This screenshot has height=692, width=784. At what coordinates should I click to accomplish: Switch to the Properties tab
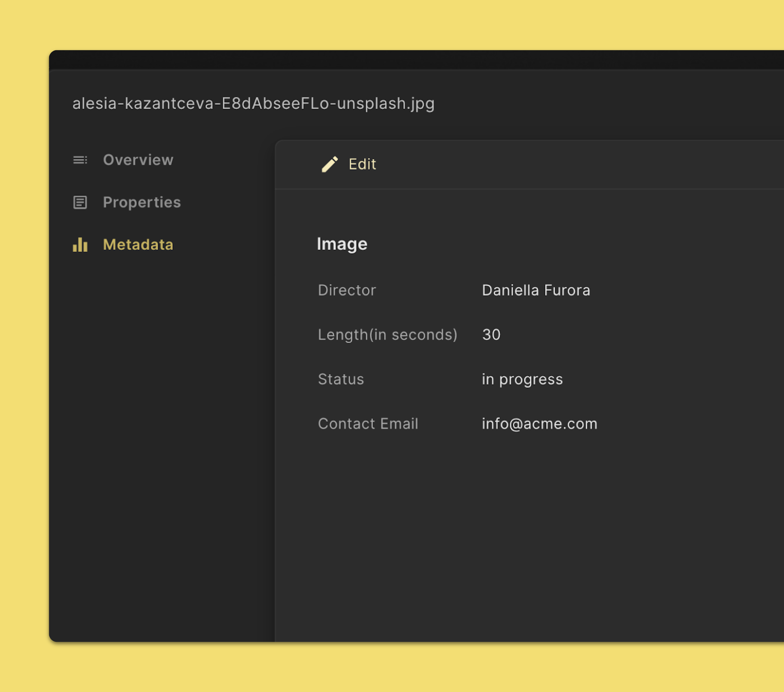tap(142, 202)
